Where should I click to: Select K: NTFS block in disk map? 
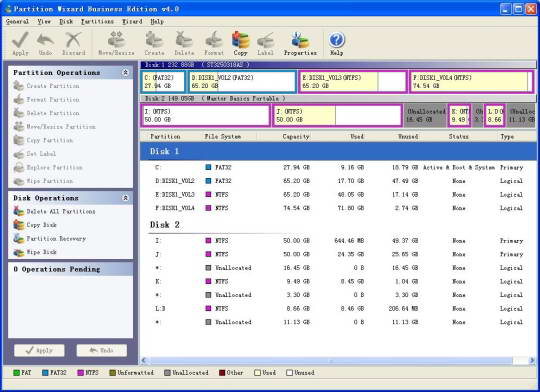pyautogui.click(x=459, y=115)
